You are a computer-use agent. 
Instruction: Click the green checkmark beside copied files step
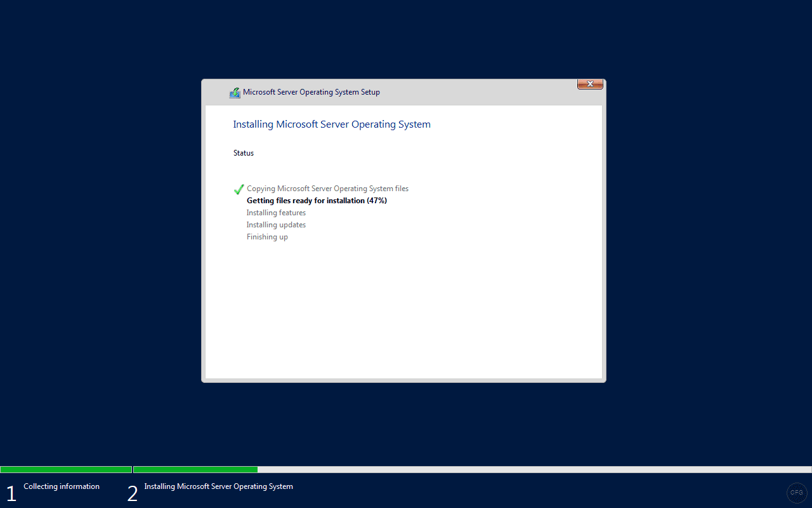[239, 189]
